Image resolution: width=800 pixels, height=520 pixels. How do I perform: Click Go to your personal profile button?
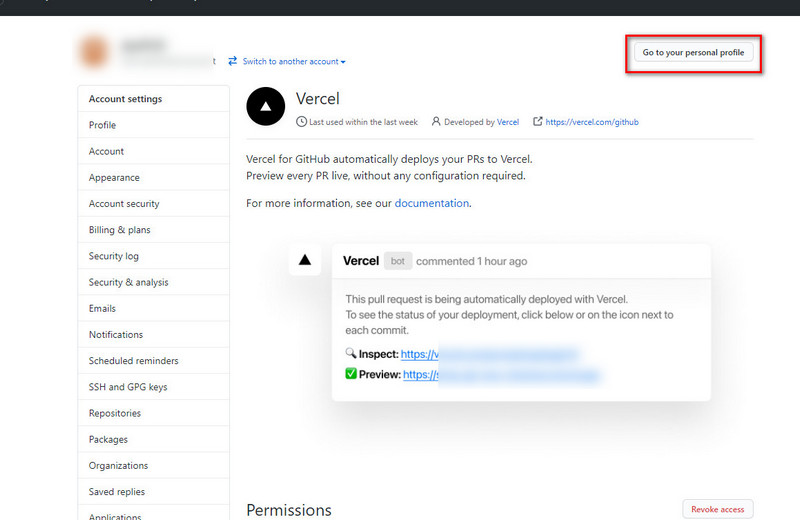693,53
